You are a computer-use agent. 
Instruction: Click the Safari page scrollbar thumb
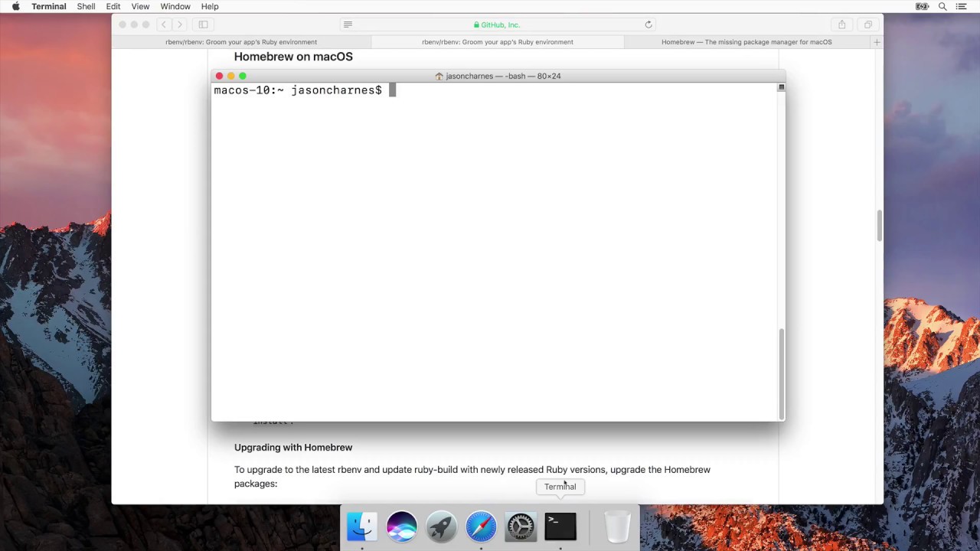(x=879, y=226)
